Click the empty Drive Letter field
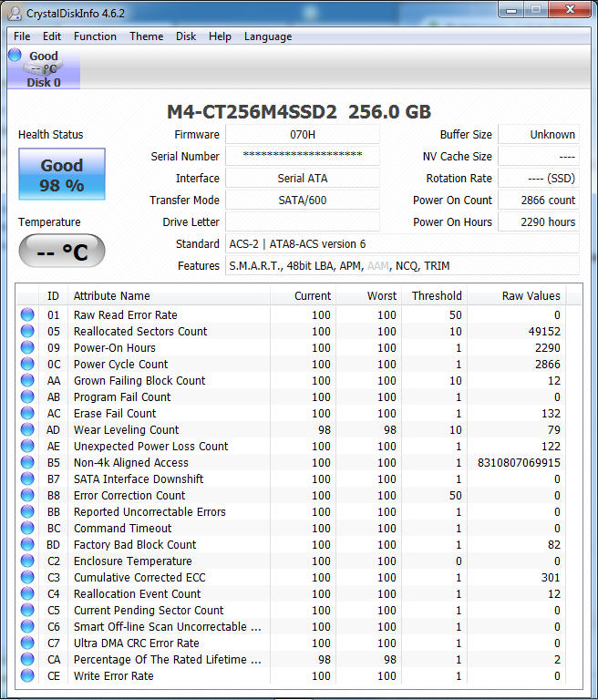Viewport: 598px width, 700px height. (303, 221)
